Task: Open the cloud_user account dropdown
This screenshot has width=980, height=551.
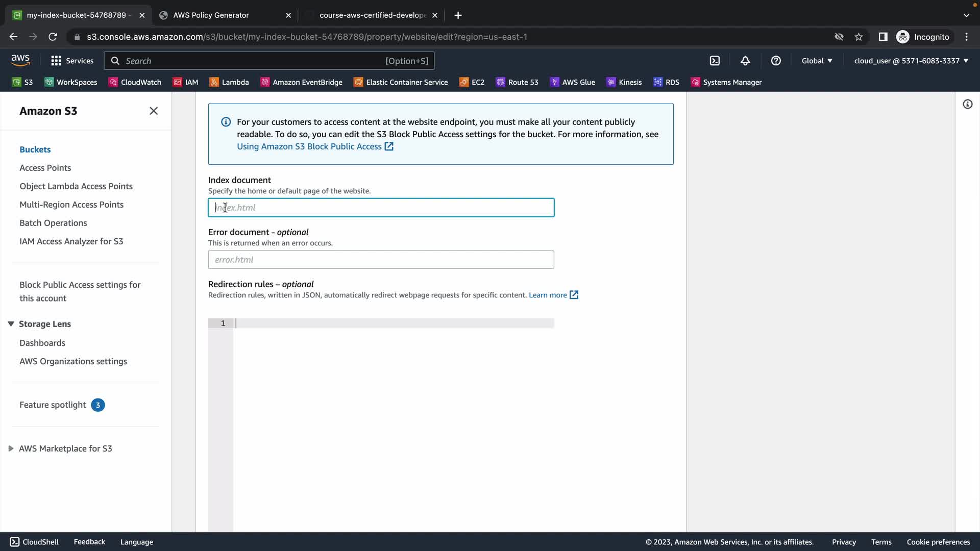Action: pyautogui.click(x=911, y=61)
